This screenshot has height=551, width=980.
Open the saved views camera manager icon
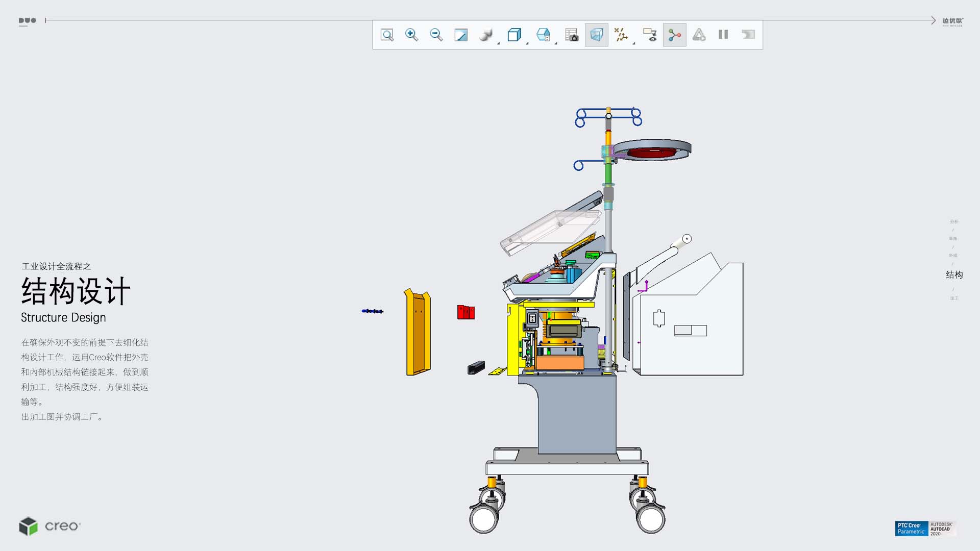pos(572,35)
